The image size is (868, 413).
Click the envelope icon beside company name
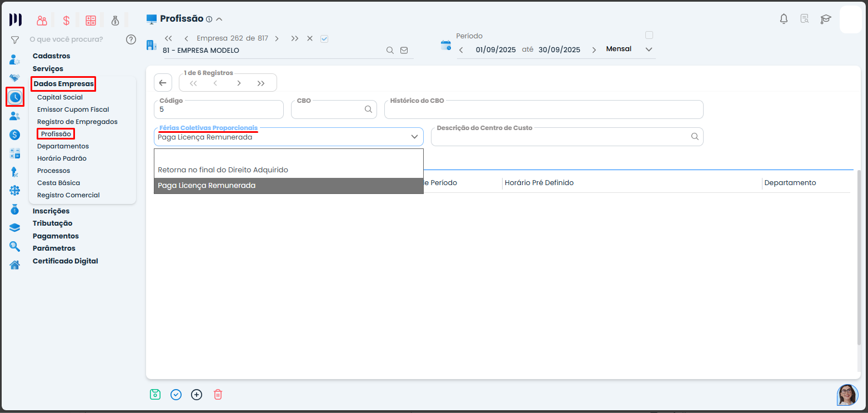(404, 50)
